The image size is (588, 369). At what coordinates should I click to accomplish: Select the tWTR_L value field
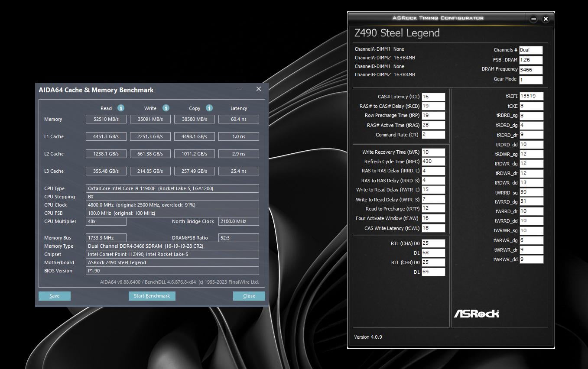(433, 190)
